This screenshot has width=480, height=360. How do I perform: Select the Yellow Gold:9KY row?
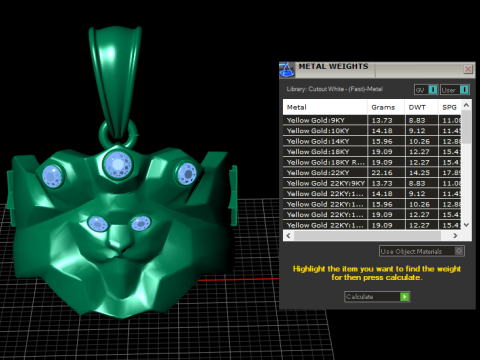[372, 120]
